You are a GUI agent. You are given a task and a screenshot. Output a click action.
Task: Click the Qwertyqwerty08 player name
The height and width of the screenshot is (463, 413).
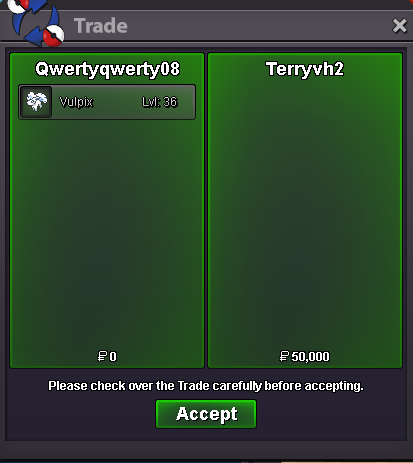(x=107, y=70)
